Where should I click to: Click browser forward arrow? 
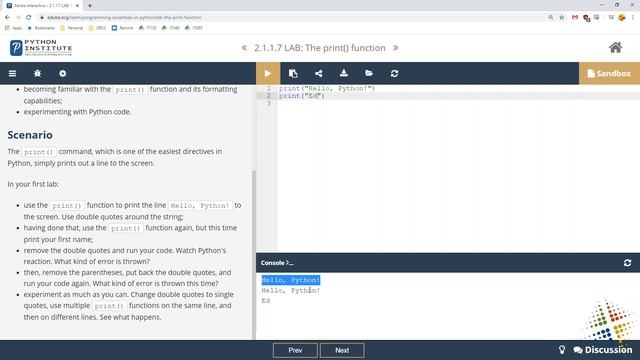(18, 18)
